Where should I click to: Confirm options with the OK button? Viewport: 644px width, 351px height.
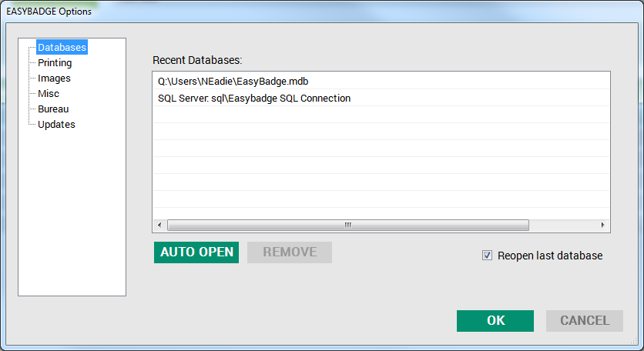coord(495,321)
